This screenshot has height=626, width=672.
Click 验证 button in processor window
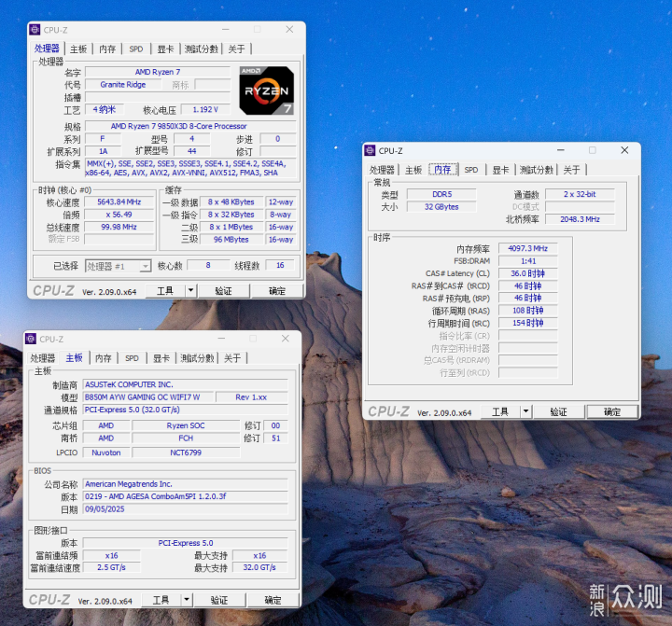(223, 291)
